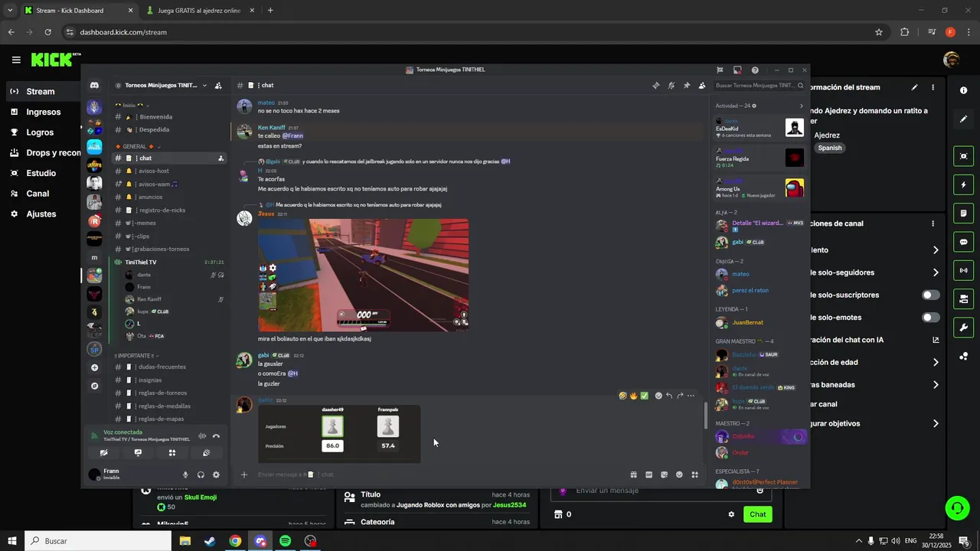
Task: Collapse the GENERAL channel category
Action: [x=136, y=146]
